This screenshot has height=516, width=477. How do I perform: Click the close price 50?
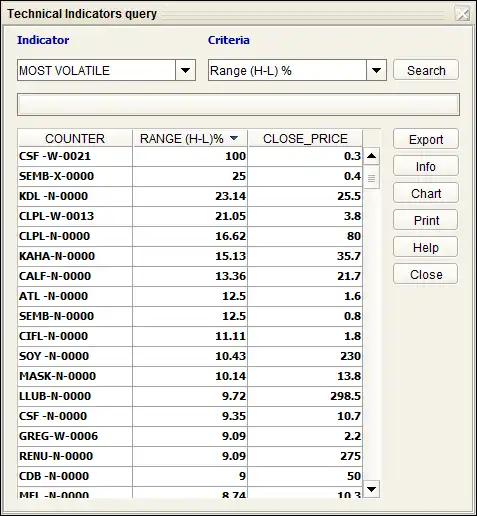354,476
